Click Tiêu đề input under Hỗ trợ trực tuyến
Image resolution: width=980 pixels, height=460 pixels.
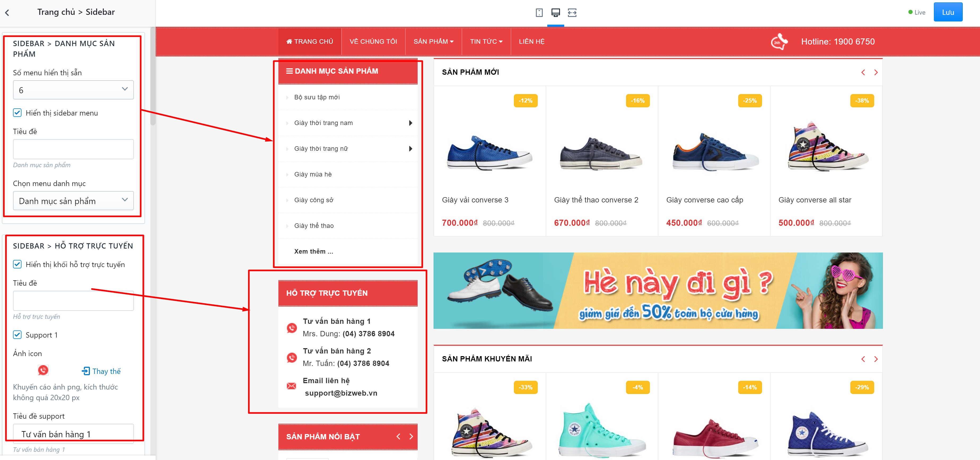pyautogui.click(x=73, y=301)
